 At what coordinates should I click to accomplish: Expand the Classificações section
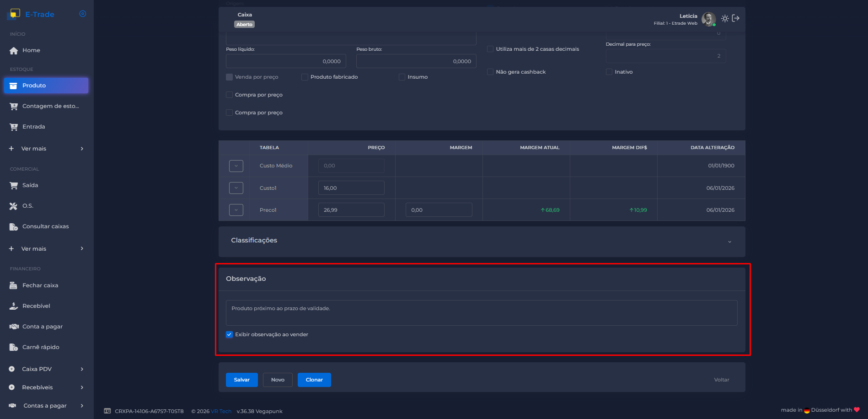pos(729,242)
